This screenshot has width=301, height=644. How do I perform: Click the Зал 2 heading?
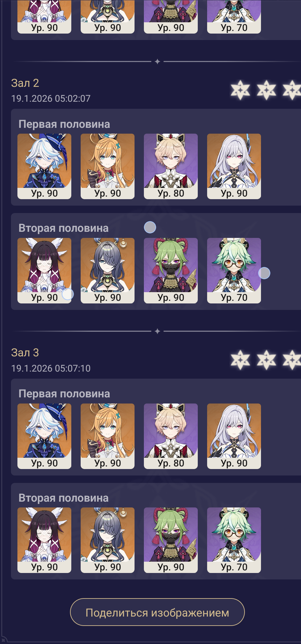click(x=25, y=83)
